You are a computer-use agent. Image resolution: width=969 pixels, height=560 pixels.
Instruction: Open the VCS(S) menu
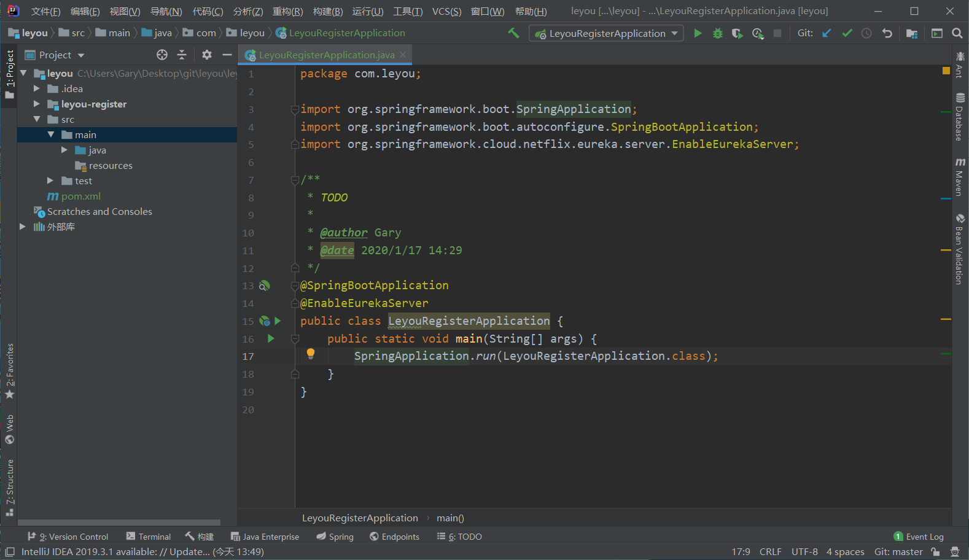point(447,11)
